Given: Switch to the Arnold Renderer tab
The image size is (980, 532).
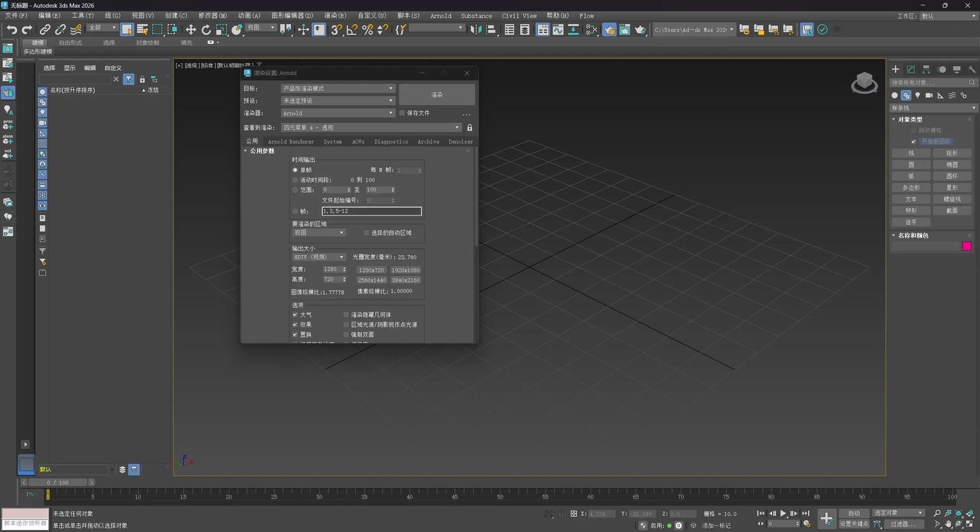Looking at the screenshot, I should pyautogui.click(x=291, y=142).
